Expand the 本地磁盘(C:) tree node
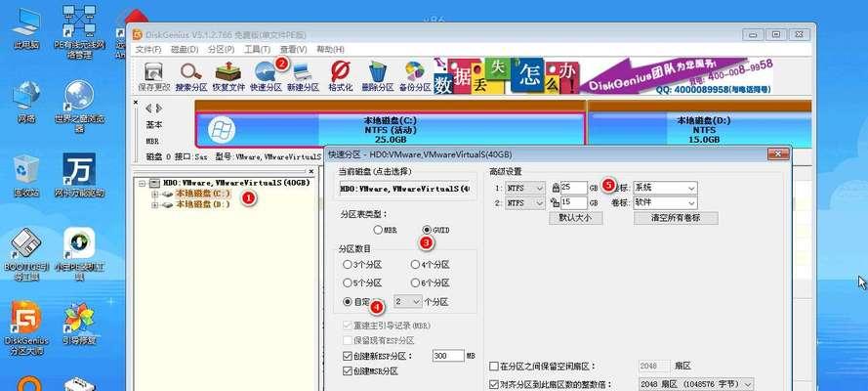Screen dimensions: 868x391 tap(154, 194)
